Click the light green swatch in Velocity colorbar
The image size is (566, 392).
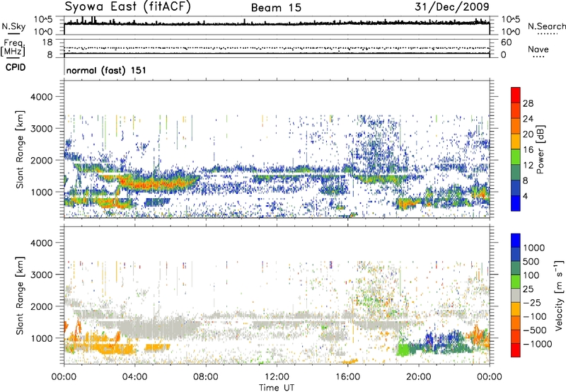point(516,282)
